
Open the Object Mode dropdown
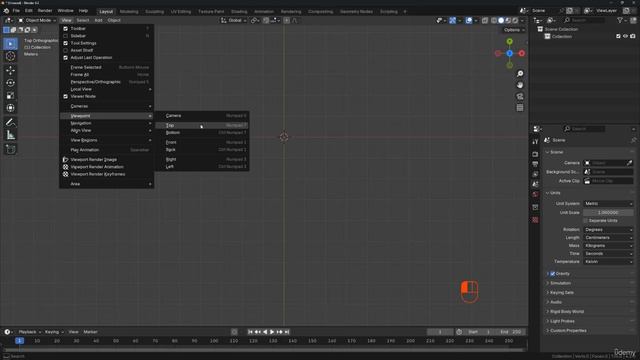(37, 20)
